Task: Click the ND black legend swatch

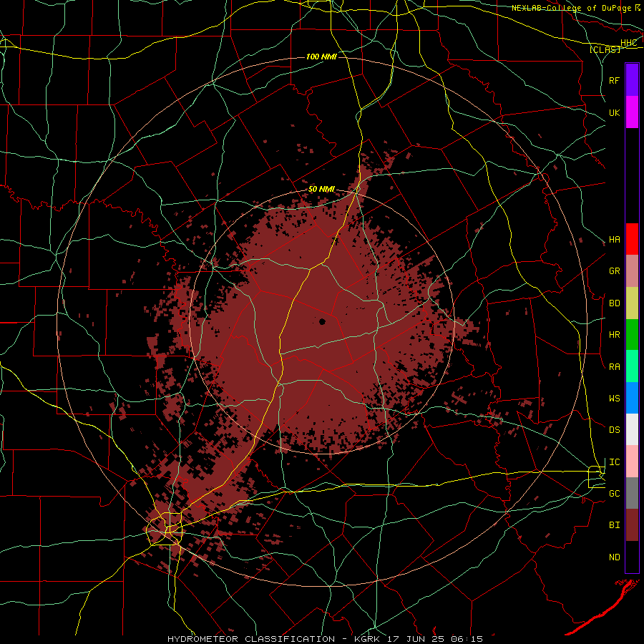Action: pyautogui.click(x=632, y=557)
